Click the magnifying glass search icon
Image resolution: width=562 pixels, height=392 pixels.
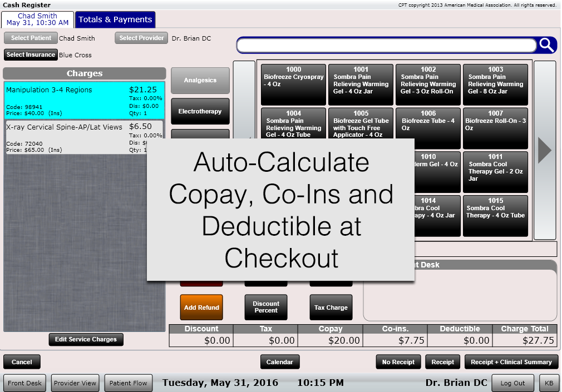pyautogui.click(x=545, y=45)
